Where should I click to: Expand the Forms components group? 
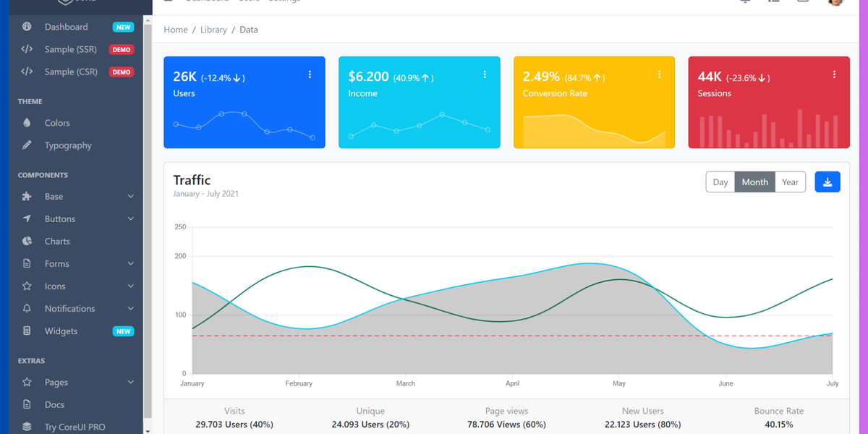click(58, 263)
